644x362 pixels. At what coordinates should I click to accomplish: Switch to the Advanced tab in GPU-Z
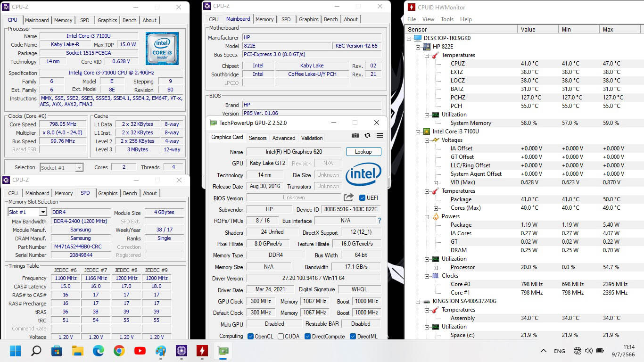click(x=284, y=138)
